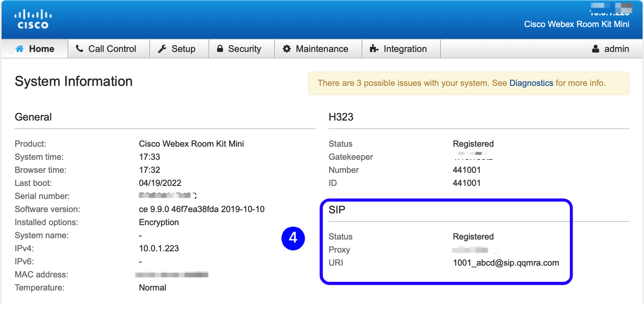Click the IPv4 address 10.0.1.223
Screen dimensions: 644x312
click(159, 248)
